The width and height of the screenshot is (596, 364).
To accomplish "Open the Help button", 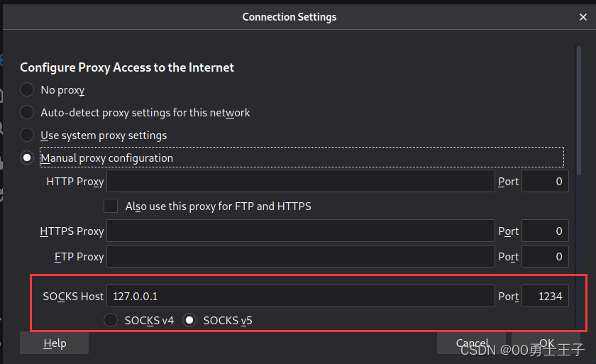I will click(55, 343).
